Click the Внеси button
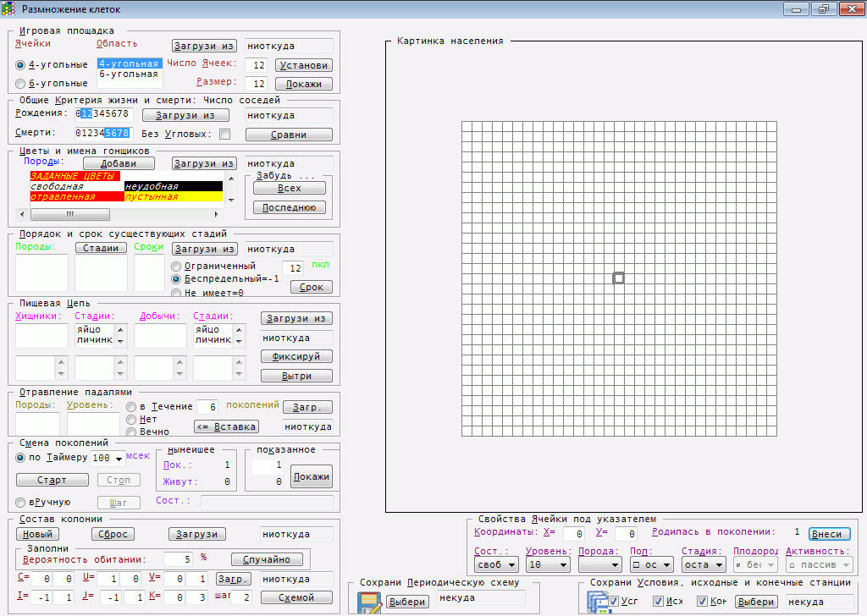This screenshot has height=616, width=867. tap(830, 534)
